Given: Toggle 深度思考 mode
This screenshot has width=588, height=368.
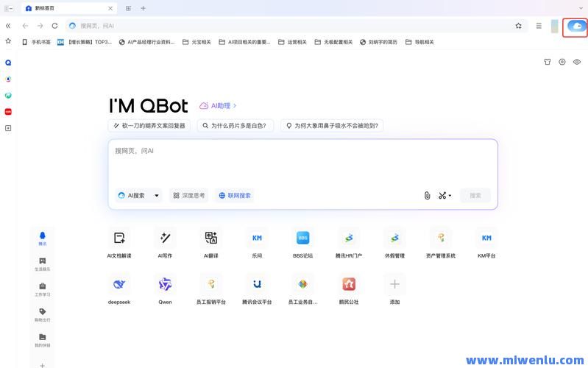Looking at the screenshot, I should pos(189,196).
